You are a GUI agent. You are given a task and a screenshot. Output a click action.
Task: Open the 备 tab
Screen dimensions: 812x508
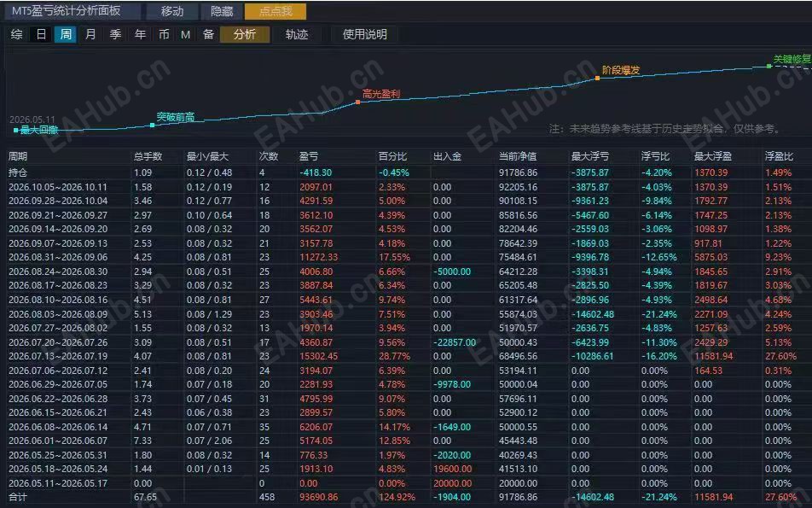(x=208, y=34)
